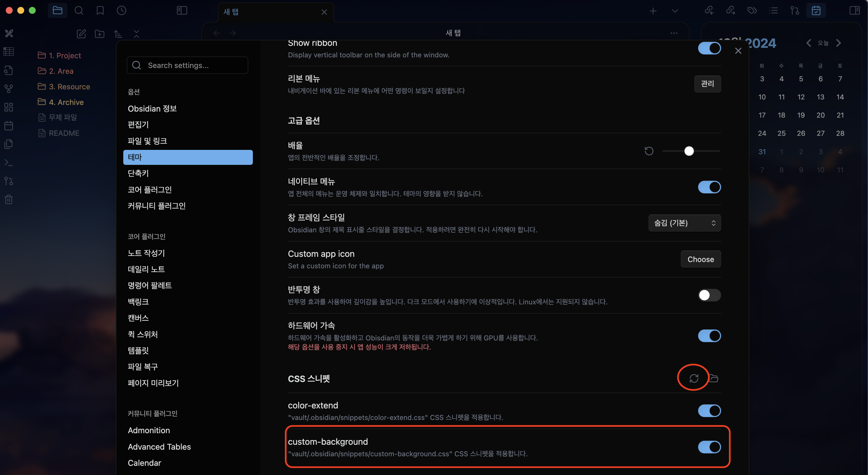This screenshot has height=475, width=868.
Task: Open the calendar panel tab icon
Action: (816, 10)
